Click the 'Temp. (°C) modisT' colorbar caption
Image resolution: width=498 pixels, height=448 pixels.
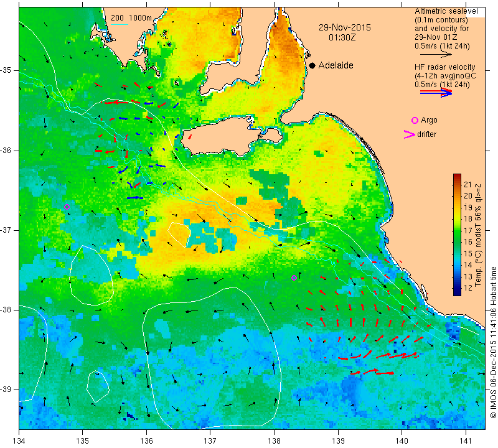[x=478, y=235]
